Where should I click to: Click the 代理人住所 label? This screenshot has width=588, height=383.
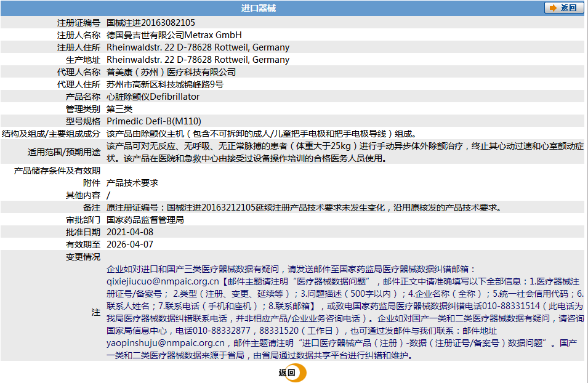tap(79, 84)
